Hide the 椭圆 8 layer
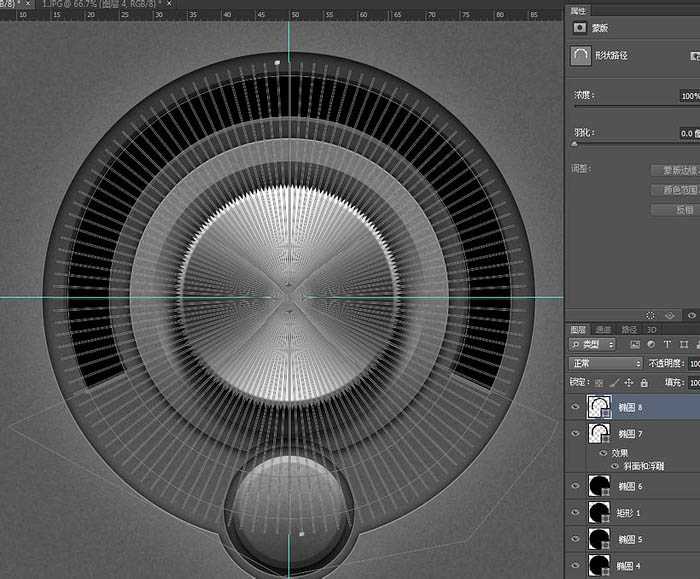Screen dimensions: 700x579 pyautogui.click(x=574, y=406)
